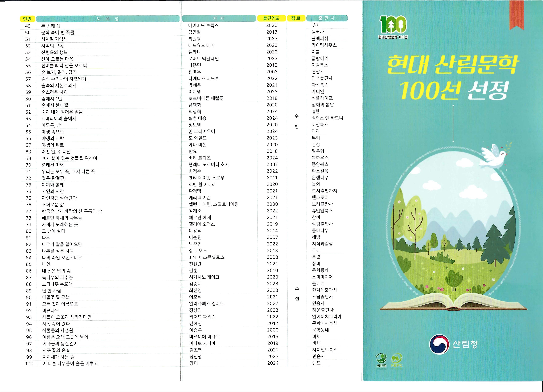Click the 도서명 column header
The height and width of the screenshot is (392, 543).
point(108,19)
